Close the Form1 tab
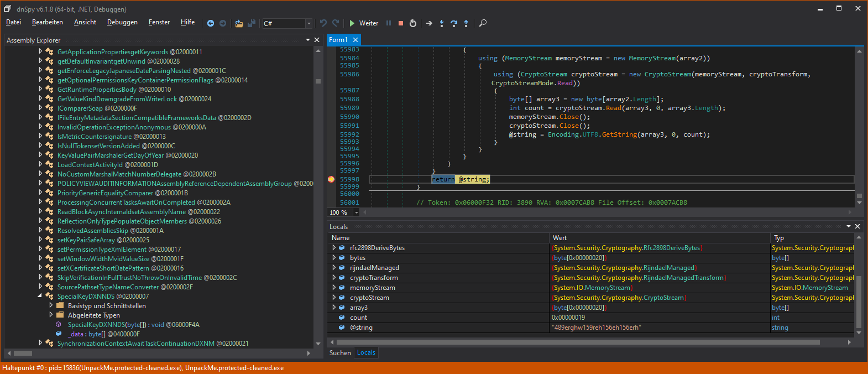The image size is (868, 374). point(355,40)
